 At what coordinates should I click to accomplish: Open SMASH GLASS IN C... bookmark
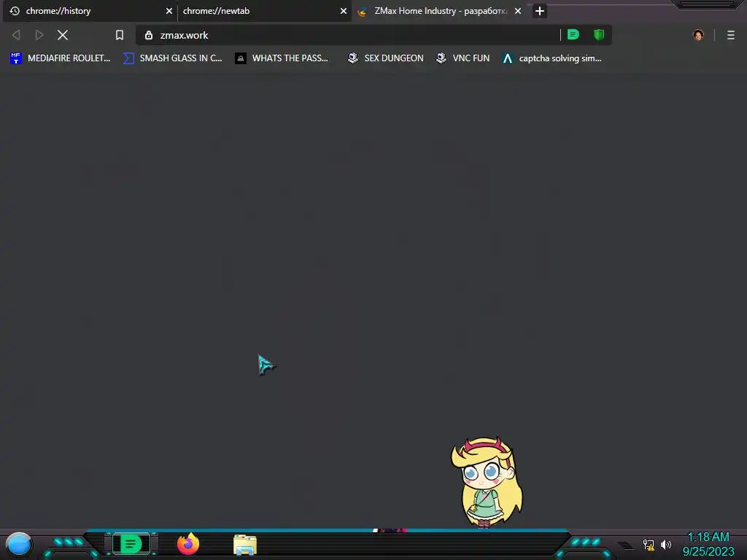(173, 58)
